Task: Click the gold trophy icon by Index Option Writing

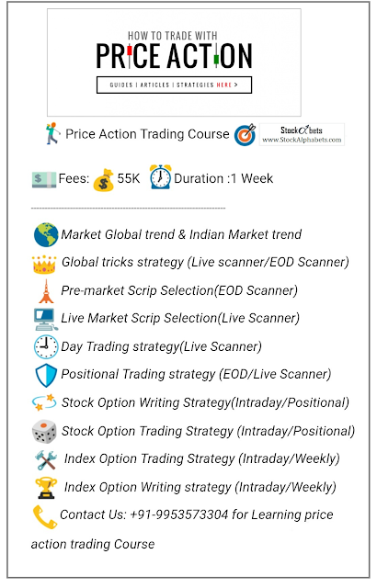Action: (46, 488)
